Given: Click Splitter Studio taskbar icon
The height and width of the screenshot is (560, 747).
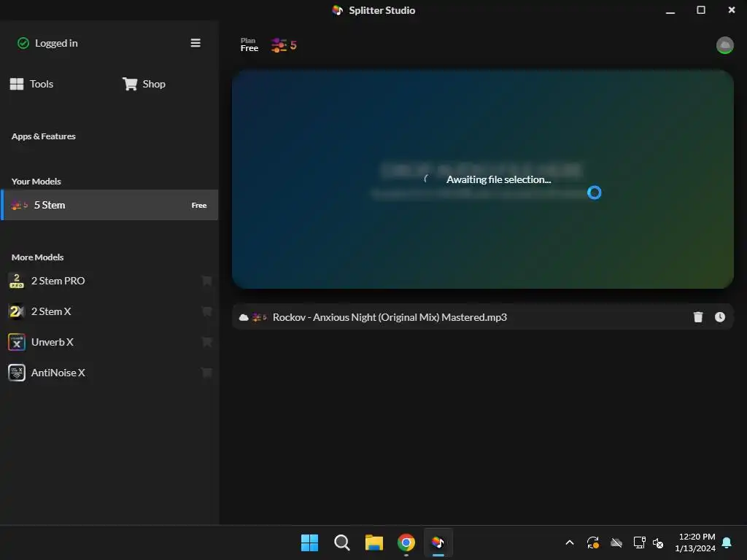Looking at the screenshot, I should (438, 542).
